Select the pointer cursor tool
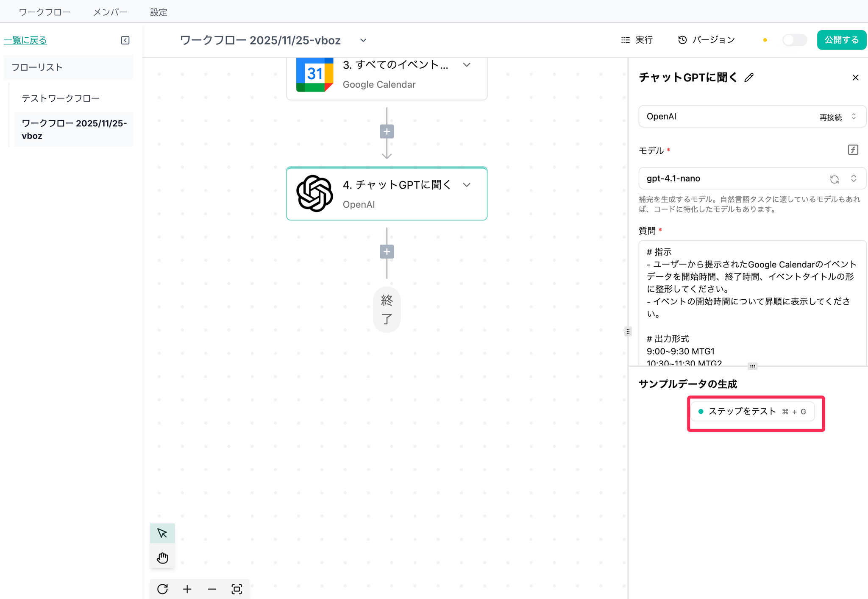The width and height of the screenshot is (868, 599). (162, 533)
